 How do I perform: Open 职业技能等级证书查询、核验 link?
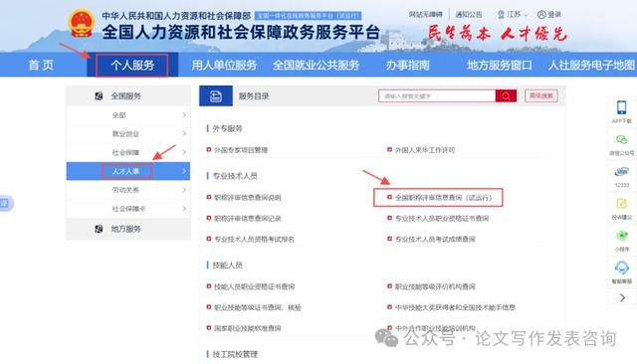[x=258, y=307]
